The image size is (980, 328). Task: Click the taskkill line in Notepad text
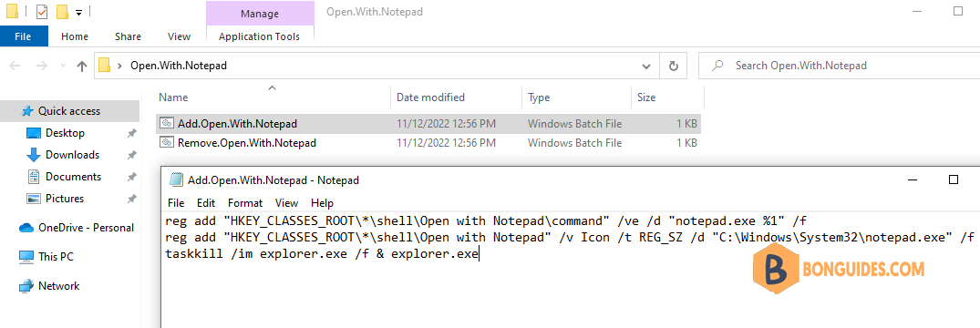pos(321,254)
